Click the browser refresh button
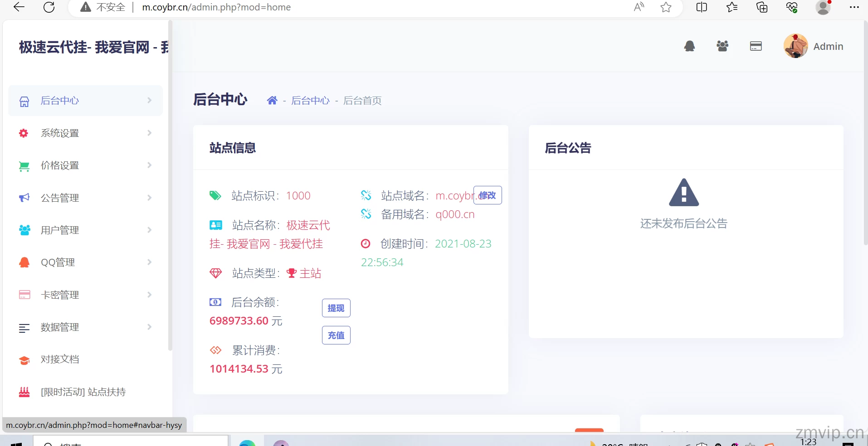Viewport: 868px width, 446px height. click(x=49, y=7)
